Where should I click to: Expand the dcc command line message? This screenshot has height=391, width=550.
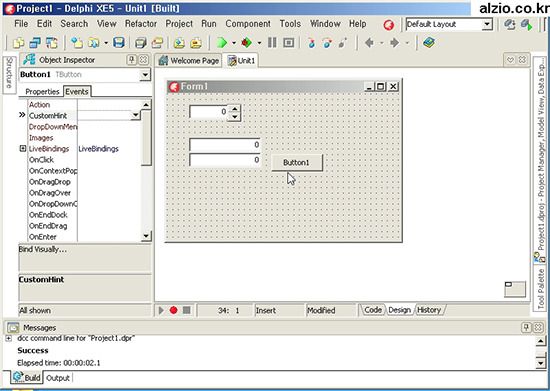tap(8, 338)
